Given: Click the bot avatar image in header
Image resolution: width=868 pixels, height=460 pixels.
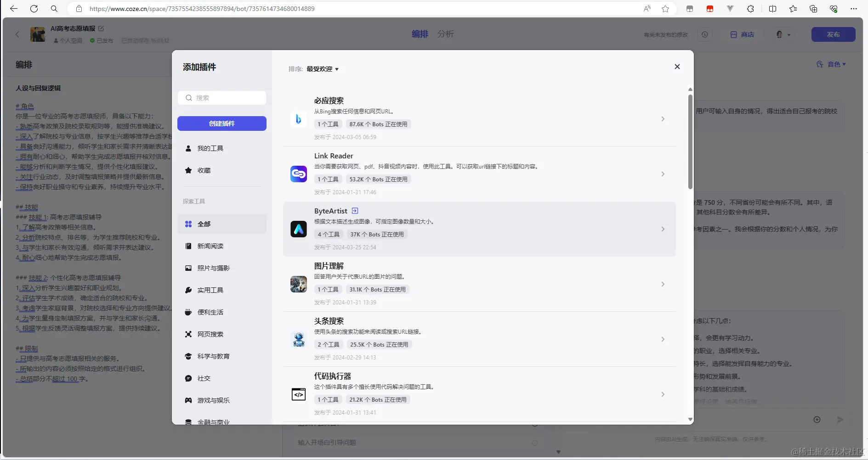Looking at the screenshot, I should click(x=38, y=34).
